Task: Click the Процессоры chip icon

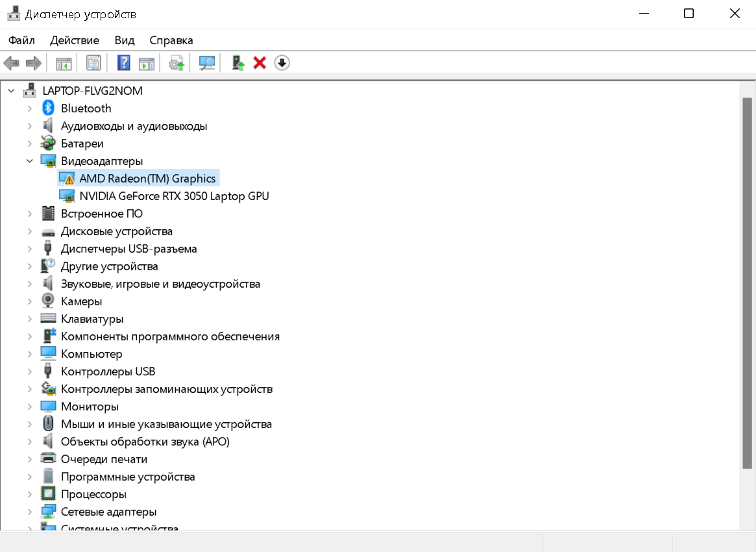Action: point(48,494)
